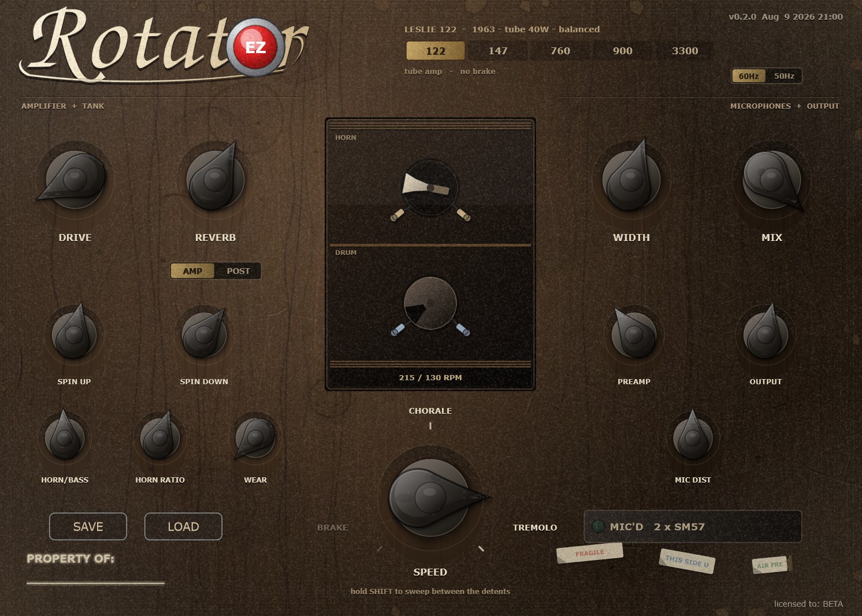Click the LESLIE 122 description line
This screenshot has width=862, height=616.
click(502, 29)
